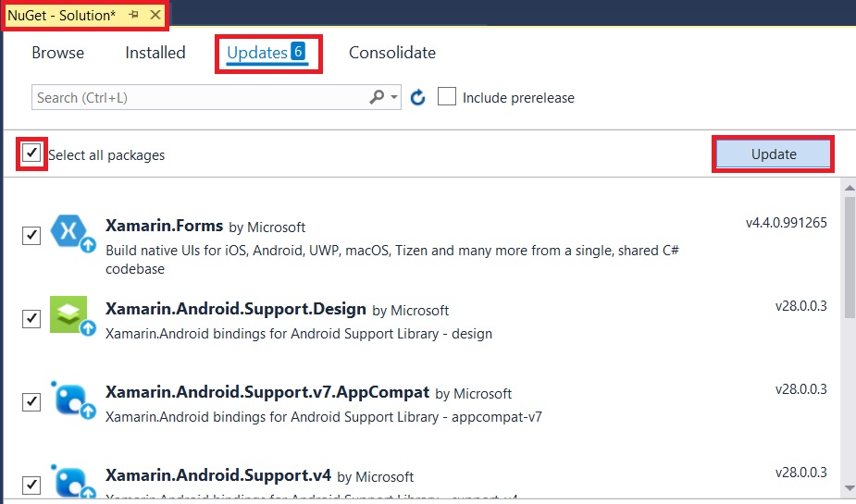Switch to the Browse tab
Image resolution: width=856 pixels, height=504 pixels.
pos(58,53)
